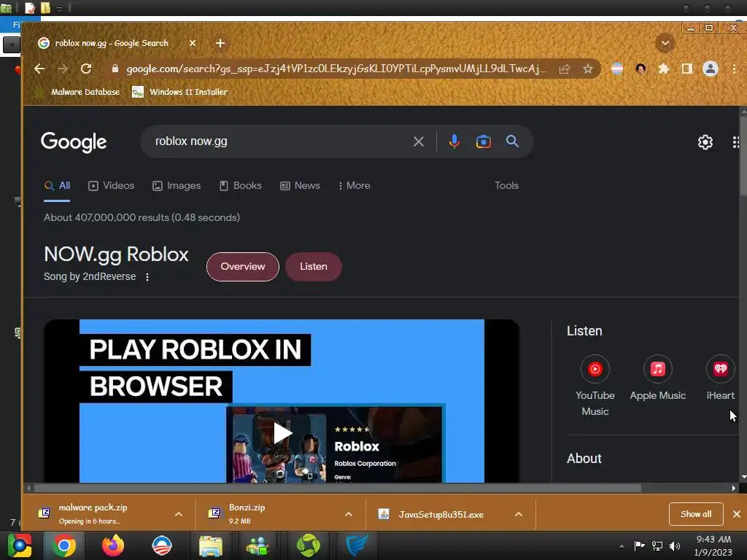Switch to the News tab
Screen dimensions: 747x560
click(300, 186)
